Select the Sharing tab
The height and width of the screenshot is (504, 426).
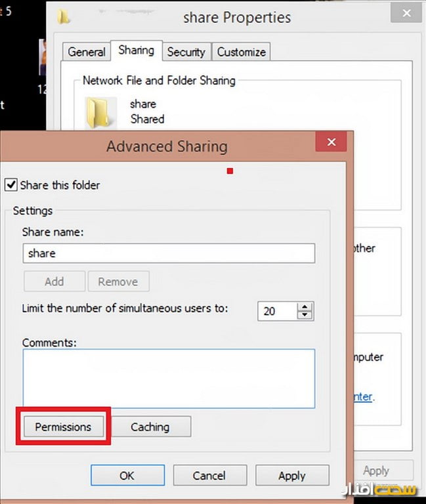(136, 51)
